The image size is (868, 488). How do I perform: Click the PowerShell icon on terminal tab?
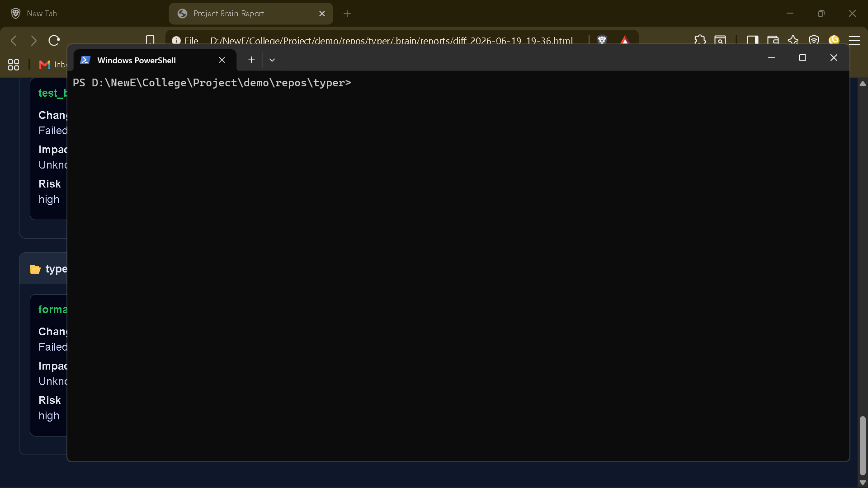tap(85, 60)
